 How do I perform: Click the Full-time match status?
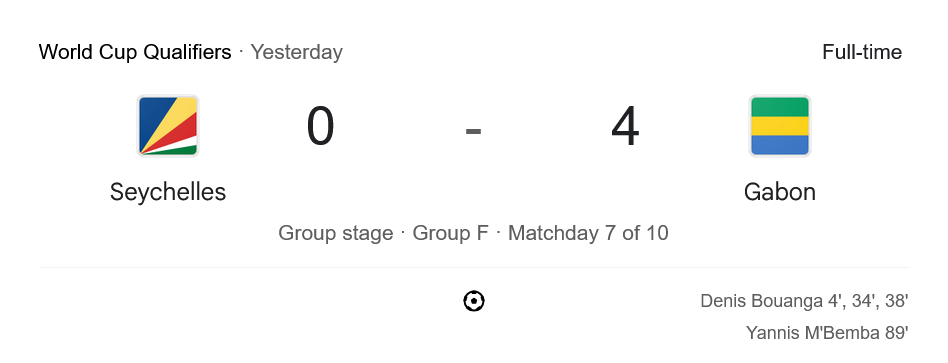pos(862,52)
